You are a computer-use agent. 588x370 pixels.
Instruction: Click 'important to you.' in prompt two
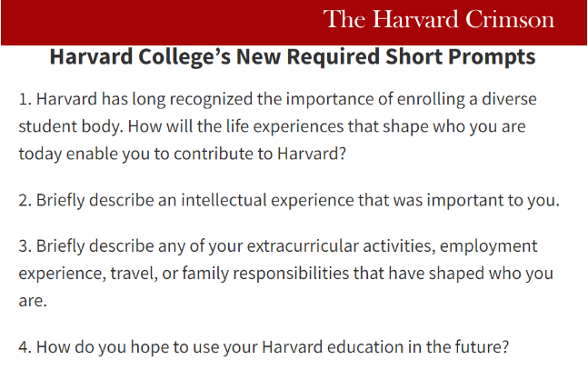pyautogui.click(x=493, y=201)
